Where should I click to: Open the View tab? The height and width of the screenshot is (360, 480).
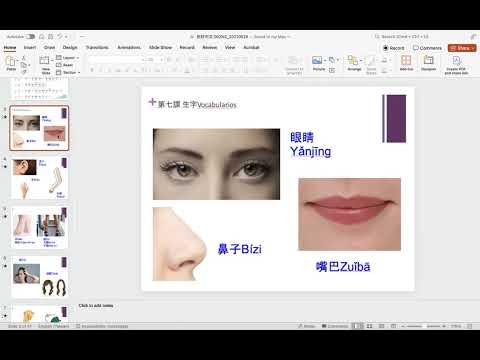(230, 47)
